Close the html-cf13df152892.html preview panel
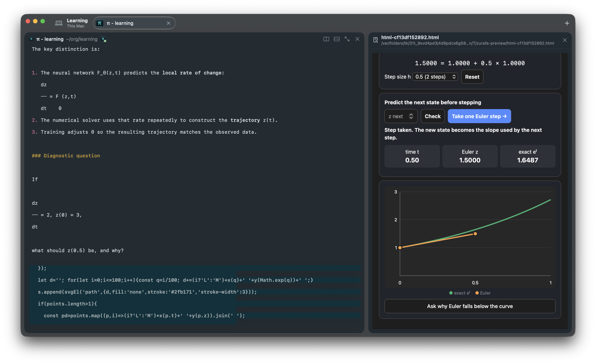The image size is (596, 364). click(x=565, y=40)
